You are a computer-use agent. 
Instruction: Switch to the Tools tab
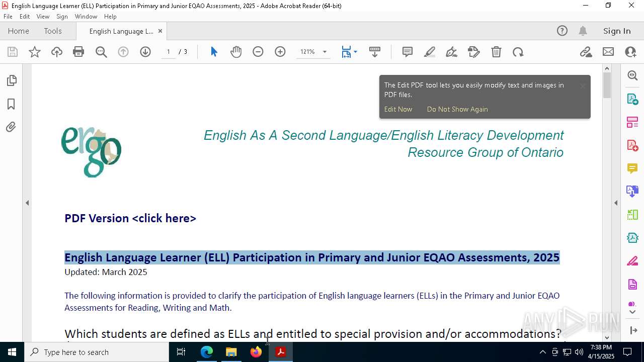(x=53, y=31)
